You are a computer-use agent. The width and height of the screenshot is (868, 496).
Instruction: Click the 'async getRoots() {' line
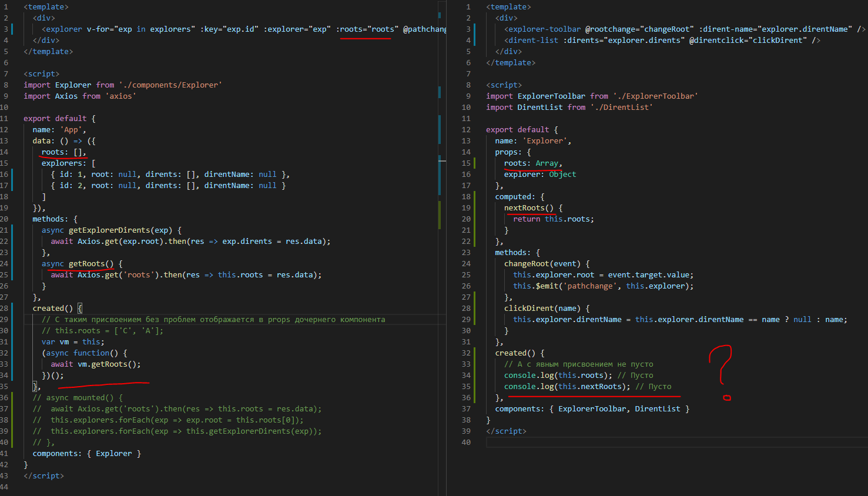(x=82, y=263)
